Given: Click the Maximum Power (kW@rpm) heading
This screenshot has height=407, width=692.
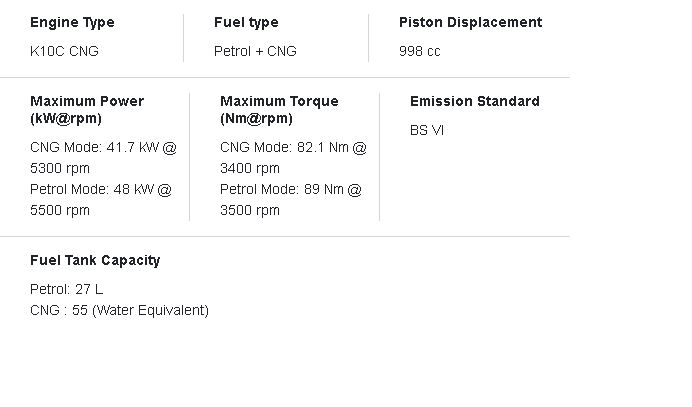Looking at the screenshot, I should click(x=87, y=109).
